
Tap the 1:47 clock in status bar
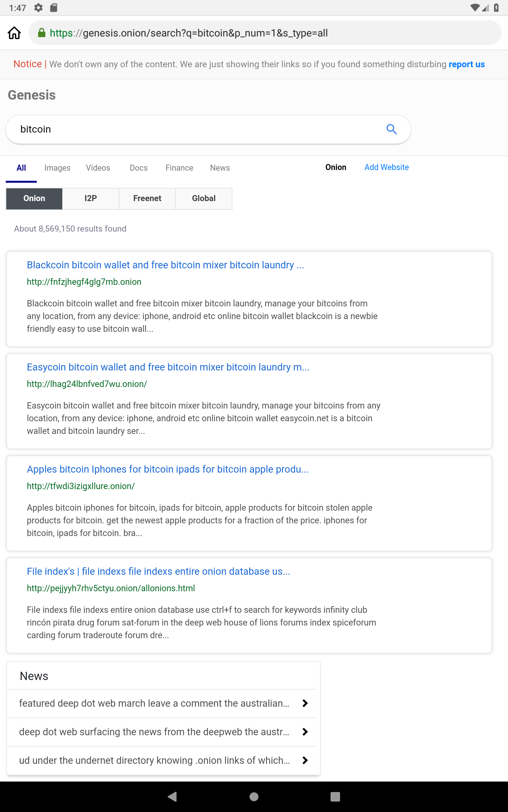17,8
